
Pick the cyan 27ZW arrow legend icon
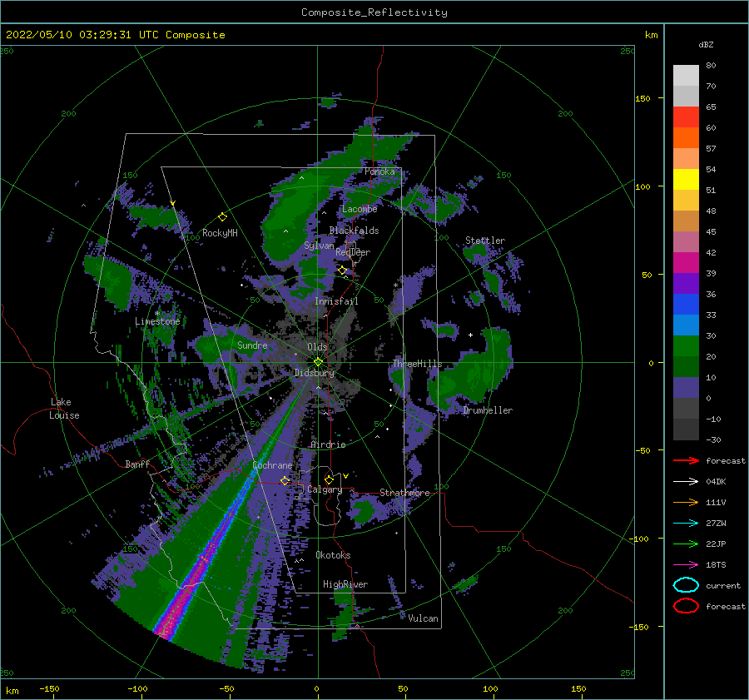(686, 524)
